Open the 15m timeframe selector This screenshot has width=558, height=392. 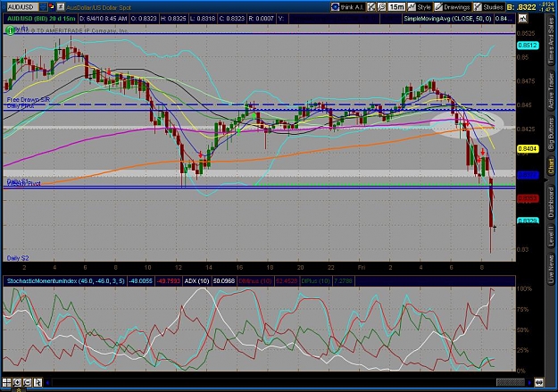click(396, 7)
